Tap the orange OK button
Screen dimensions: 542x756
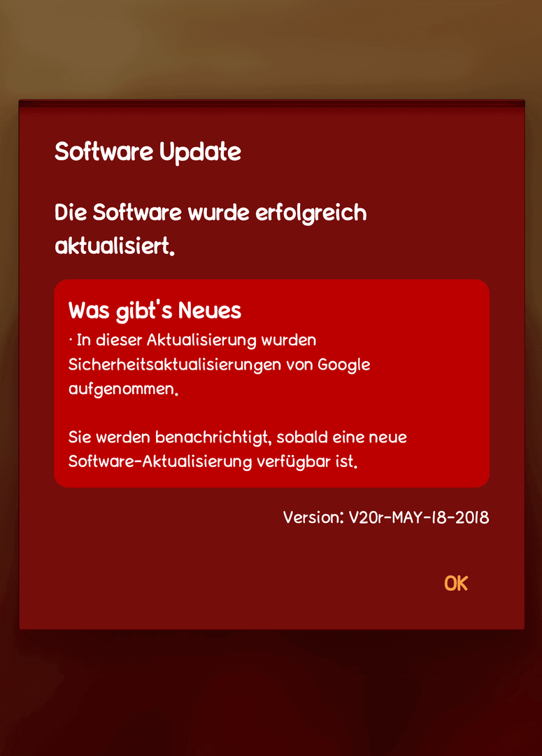click(x=456, y=583)
